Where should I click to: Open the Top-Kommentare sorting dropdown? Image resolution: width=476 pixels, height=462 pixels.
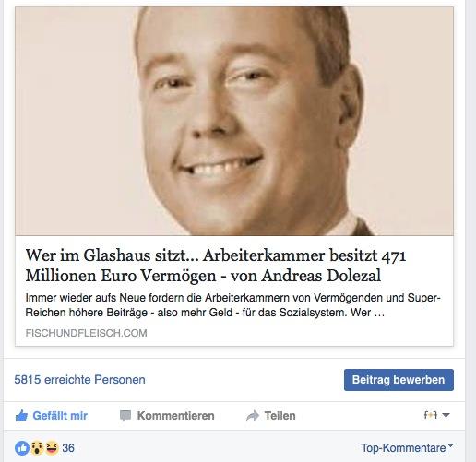coord(407,448)
